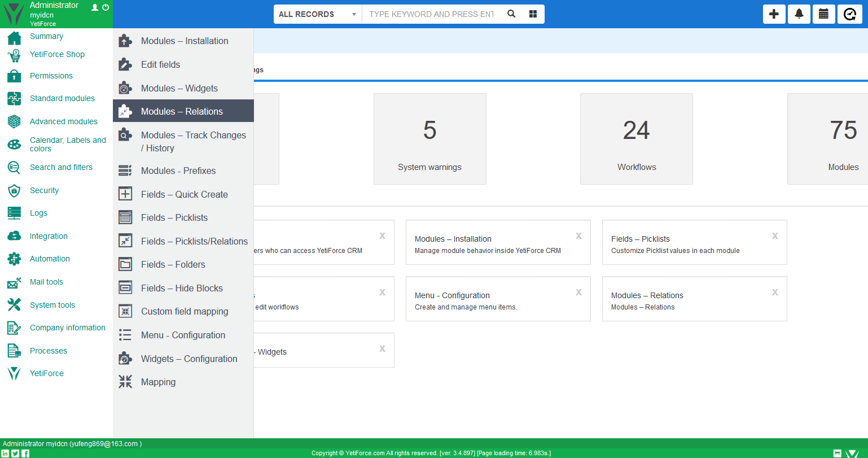The width and height of the screenshot is (868, 458).
Task: Click the Mail tools envelope icon
Action: pyautogui.click(x=14, y=282)
